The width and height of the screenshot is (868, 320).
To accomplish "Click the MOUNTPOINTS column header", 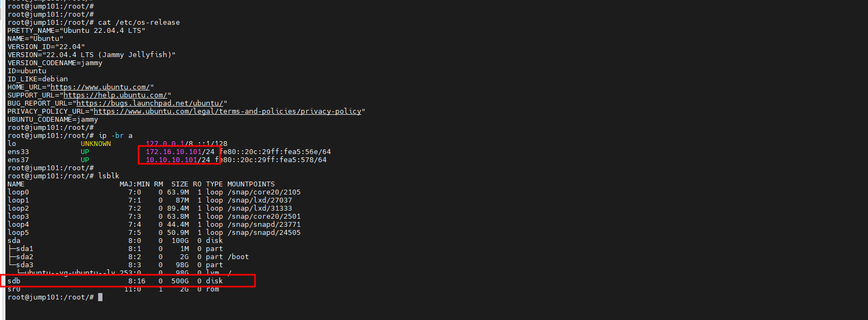I will coord(251,184).
